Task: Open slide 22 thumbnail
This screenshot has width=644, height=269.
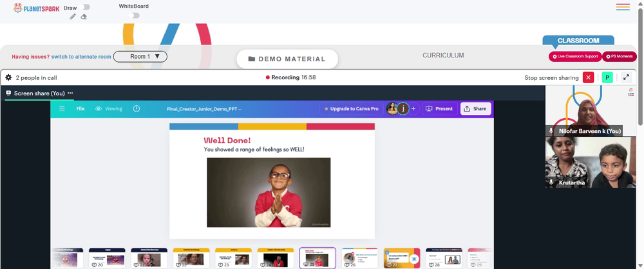Action: tap(191, 258)
